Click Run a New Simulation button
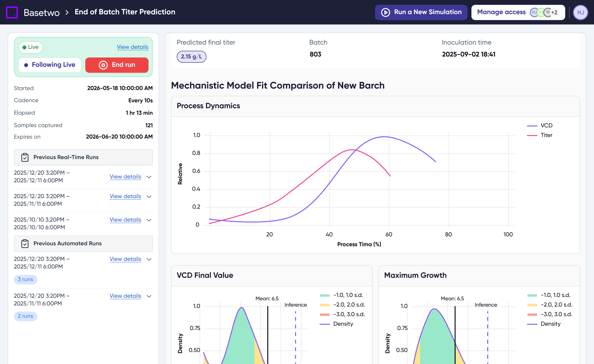The image size is (594, 364). point(421,12)
